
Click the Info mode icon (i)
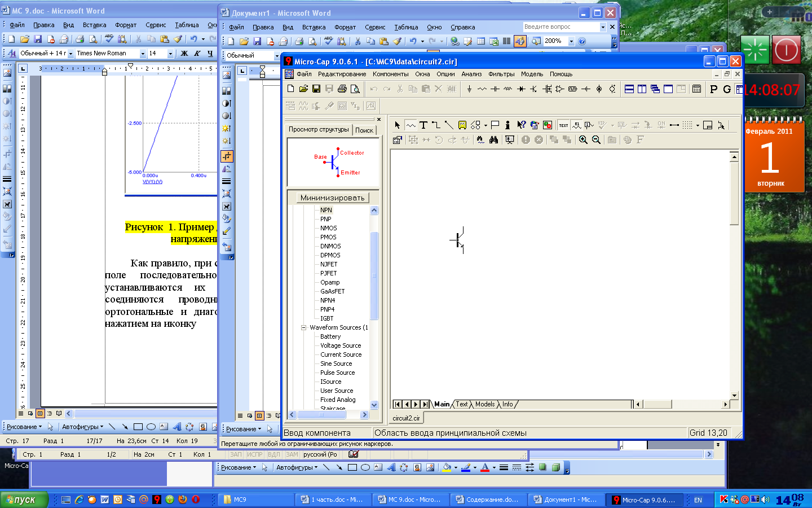[x=507, y=125]
